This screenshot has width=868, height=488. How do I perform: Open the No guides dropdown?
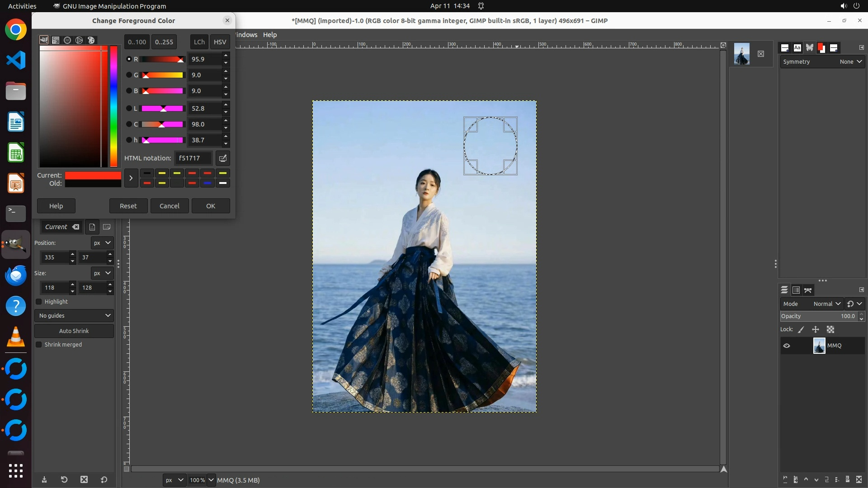click(x=74, y=315)
